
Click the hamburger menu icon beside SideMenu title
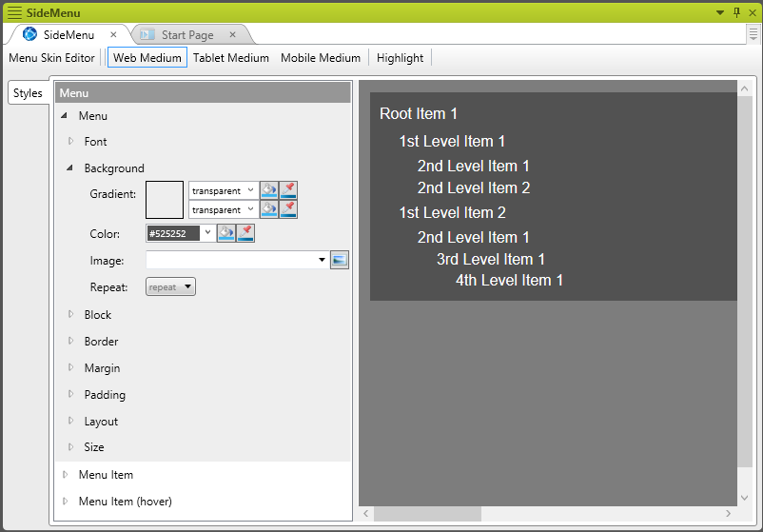[14, 12]
